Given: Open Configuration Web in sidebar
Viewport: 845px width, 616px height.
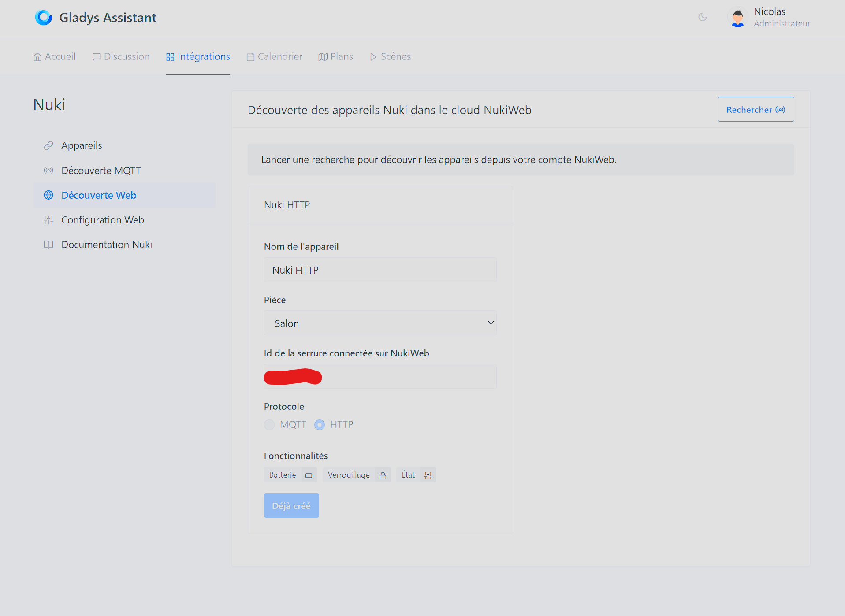Looking at the screenshot, I should point(102,220).
